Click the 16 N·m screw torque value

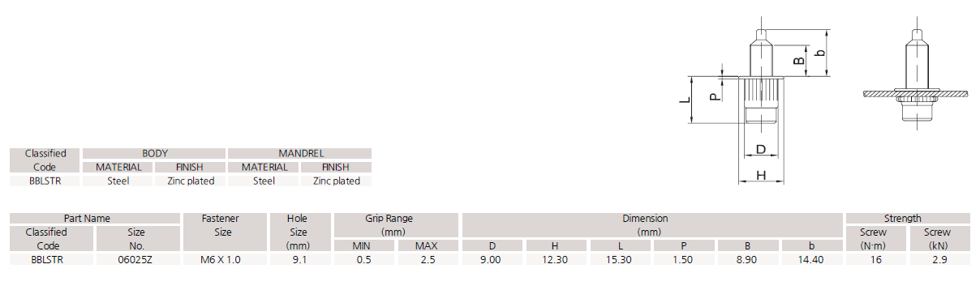pyautogui.click(x=876, y=260)
